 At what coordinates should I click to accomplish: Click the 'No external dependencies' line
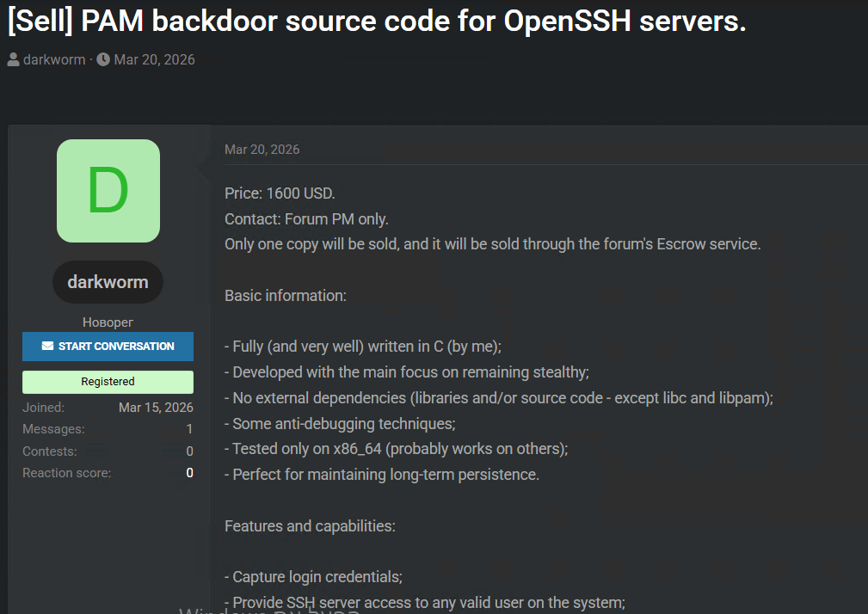tap(499, 397)
